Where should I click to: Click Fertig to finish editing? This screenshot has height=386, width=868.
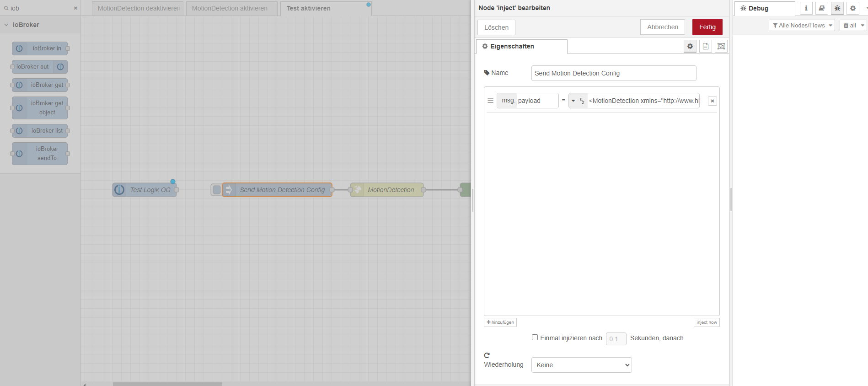(707, 27)
